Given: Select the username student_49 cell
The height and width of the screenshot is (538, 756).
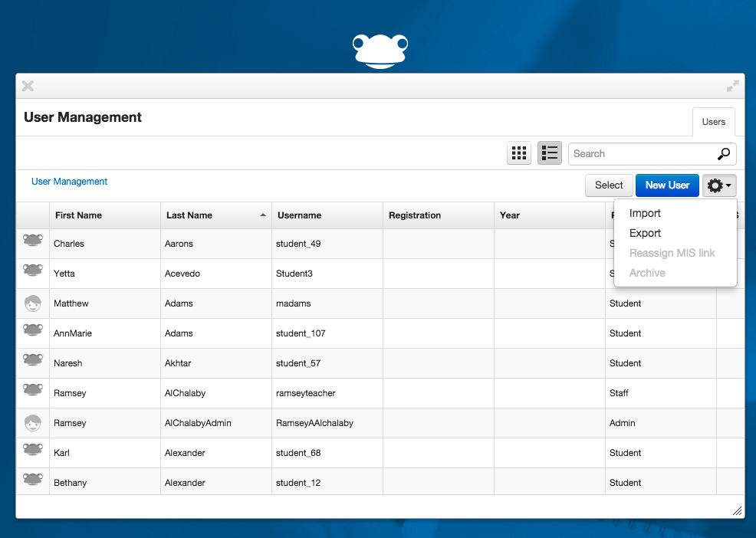Looking at the screenshot, I should tap(327, 244).
